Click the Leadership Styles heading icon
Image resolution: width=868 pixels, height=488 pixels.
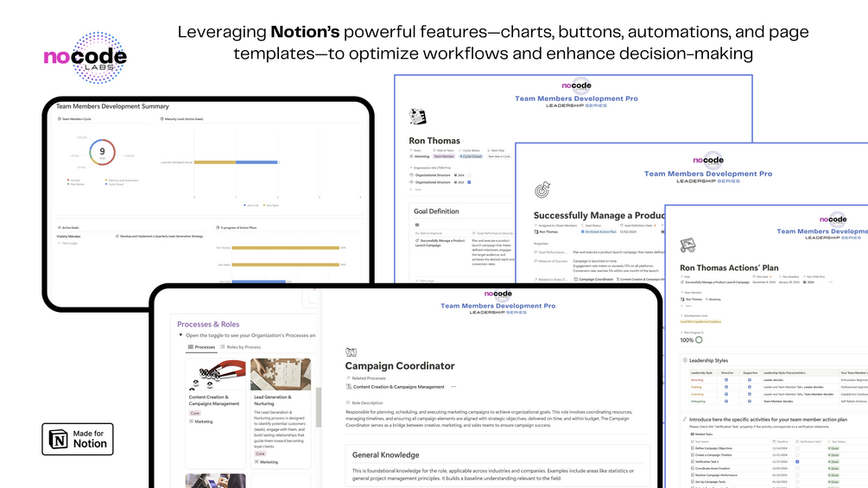tap(685, 360)
